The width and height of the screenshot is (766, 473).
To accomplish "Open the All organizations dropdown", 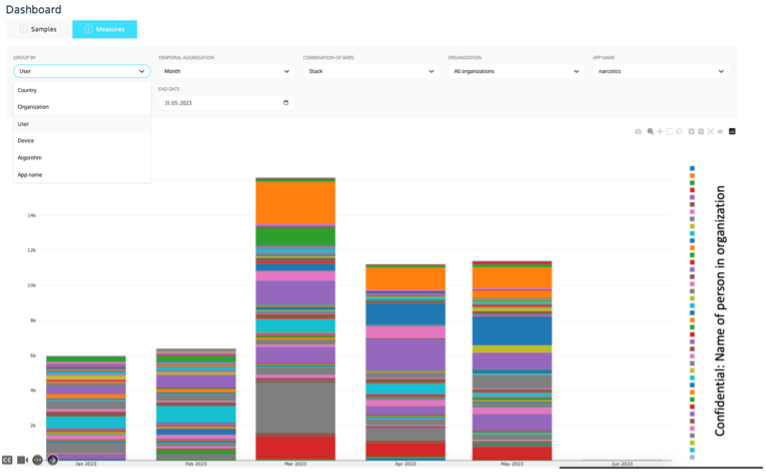I will pyautogui.click(x=515, y=71).
